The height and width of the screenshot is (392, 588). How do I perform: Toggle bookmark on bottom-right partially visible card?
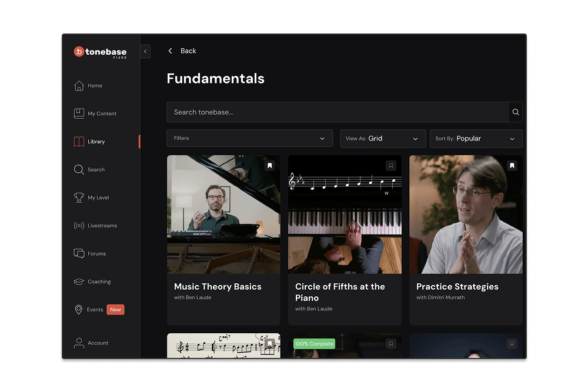512,344
